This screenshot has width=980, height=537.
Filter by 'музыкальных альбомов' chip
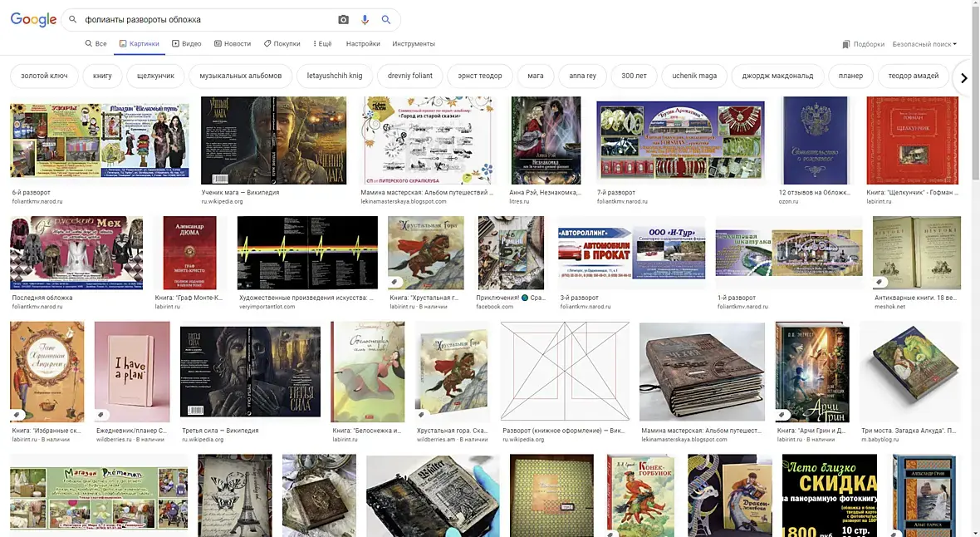point(241,76)
